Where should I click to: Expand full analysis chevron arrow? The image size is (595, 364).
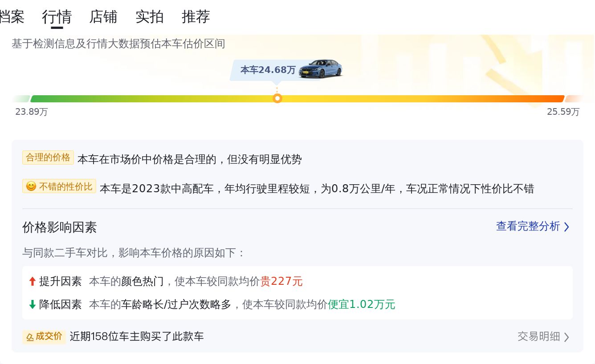pos(566,227)
